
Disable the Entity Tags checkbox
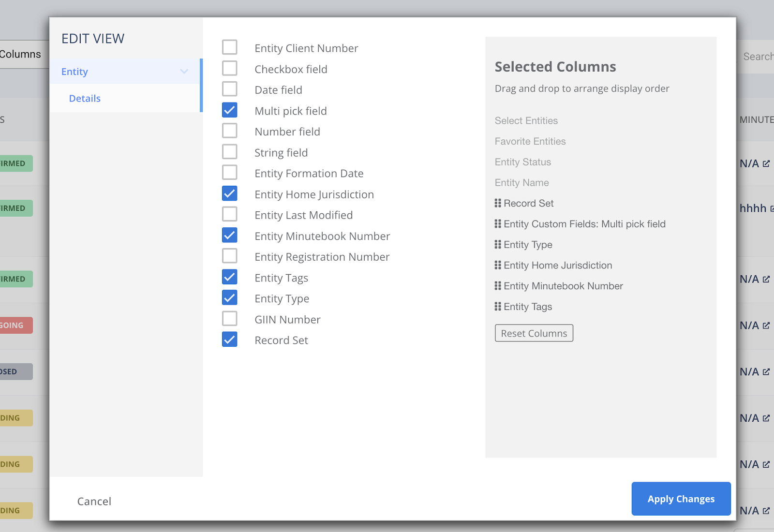click(230, 277)
